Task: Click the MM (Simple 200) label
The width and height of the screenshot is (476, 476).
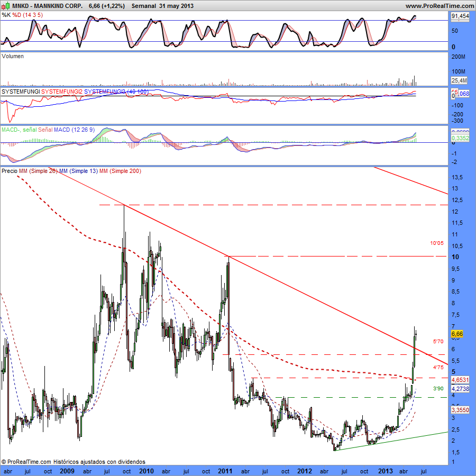Action: [120, 171]
